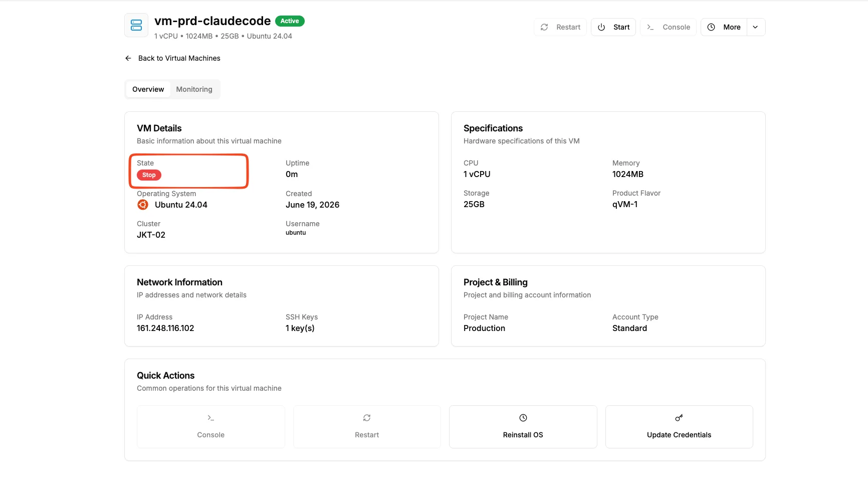Click the server icon beside vm-prd-claudecode

(x=136, y=25)
